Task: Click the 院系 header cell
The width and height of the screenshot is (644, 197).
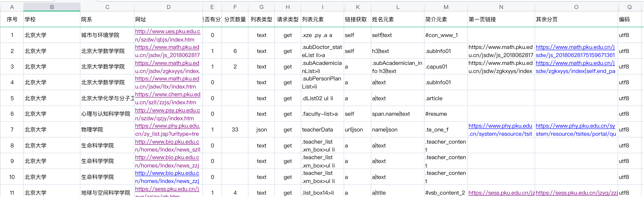Action: pos(107,19)
